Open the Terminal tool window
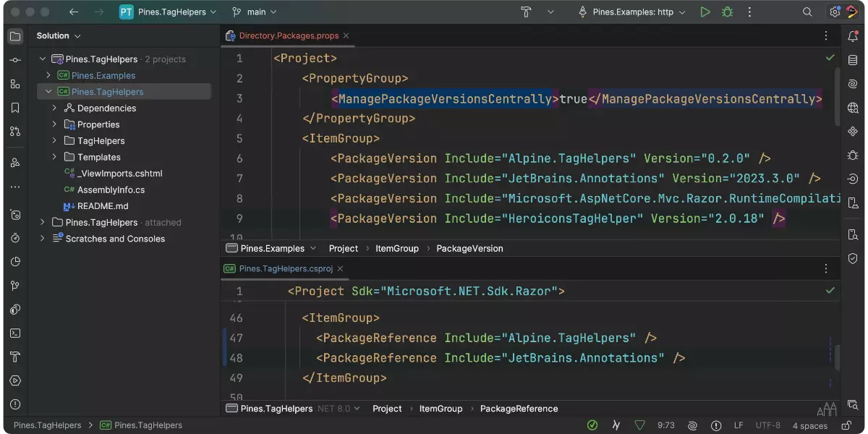This screenshot has height=434, width=868. (15, 333)
